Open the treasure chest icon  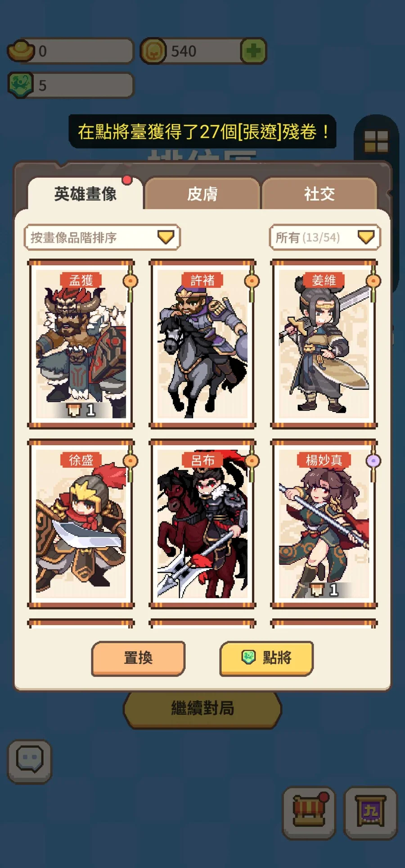(309, 813)
